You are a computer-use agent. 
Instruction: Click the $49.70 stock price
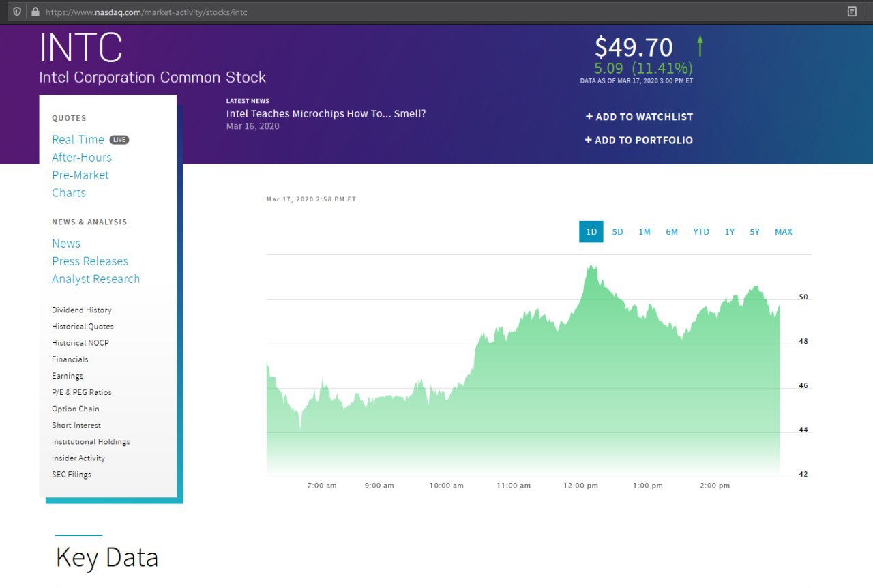point(634,47)
